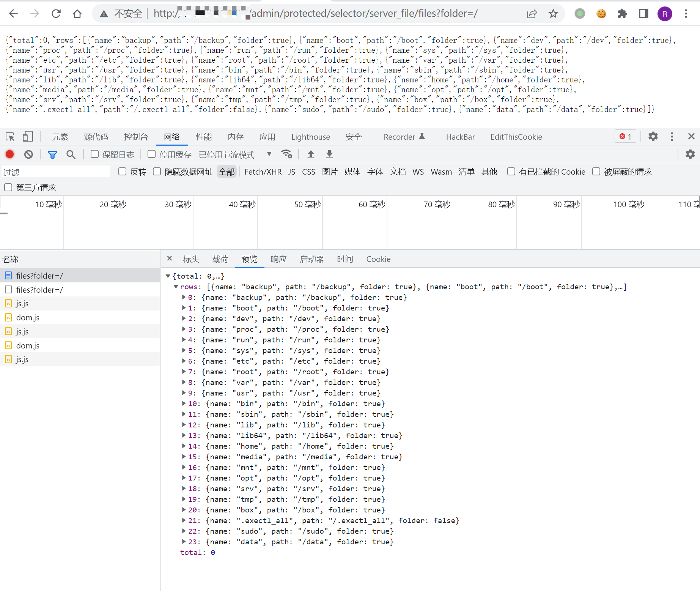Open search in the network panel

[71, 154]
